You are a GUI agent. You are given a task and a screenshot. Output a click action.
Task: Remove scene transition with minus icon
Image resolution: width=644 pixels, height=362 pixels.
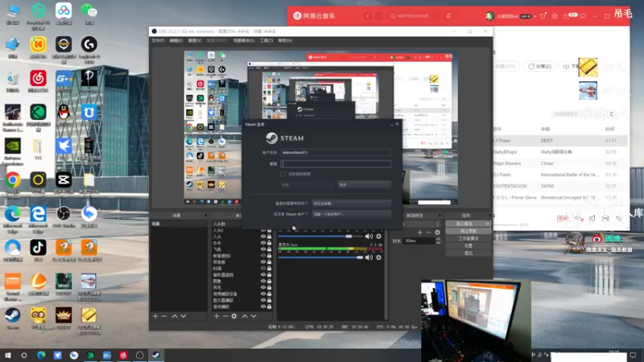429,232
